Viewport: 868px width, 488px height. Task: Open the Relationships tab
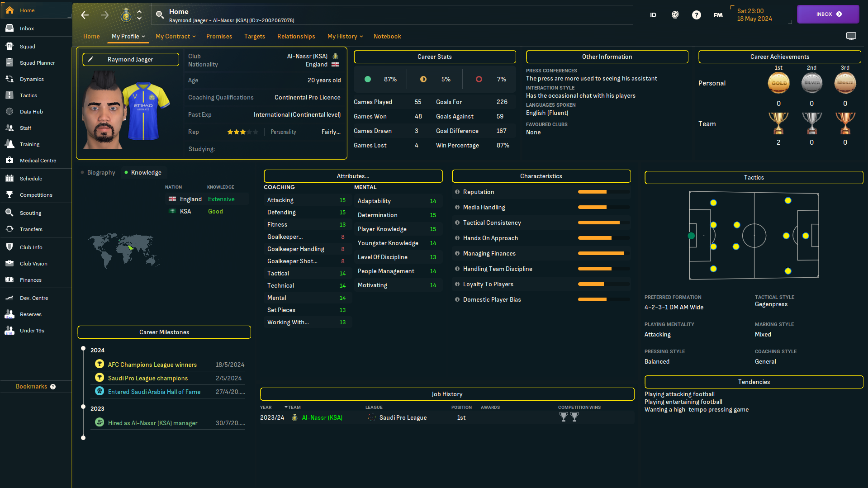296,36
